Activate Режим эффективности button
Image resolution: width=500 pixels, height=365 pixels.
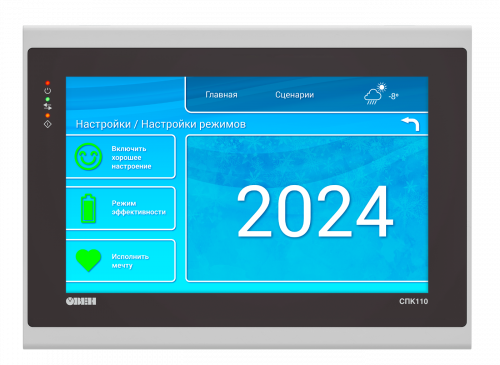click(x=120, y=208)
